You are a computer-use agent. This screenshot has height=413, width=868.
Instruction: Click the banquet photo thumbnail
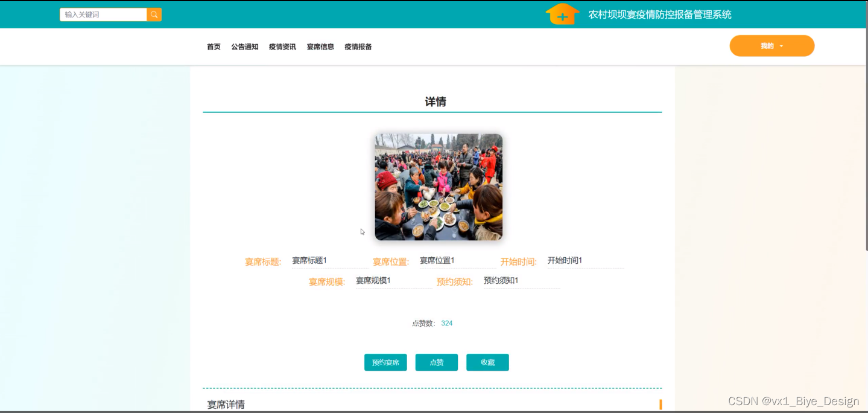tap(439, 187)
